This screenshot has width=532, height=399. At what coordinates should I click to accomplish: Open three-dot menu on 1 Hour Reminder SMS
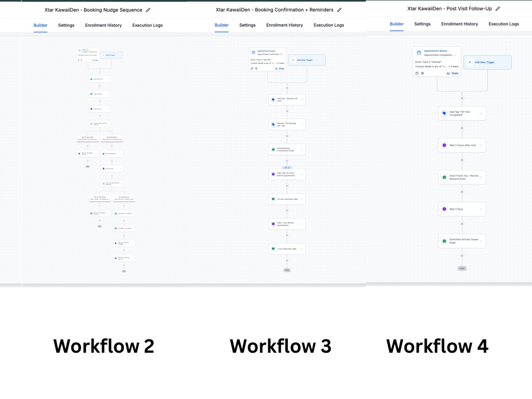(x=302, y=248)
